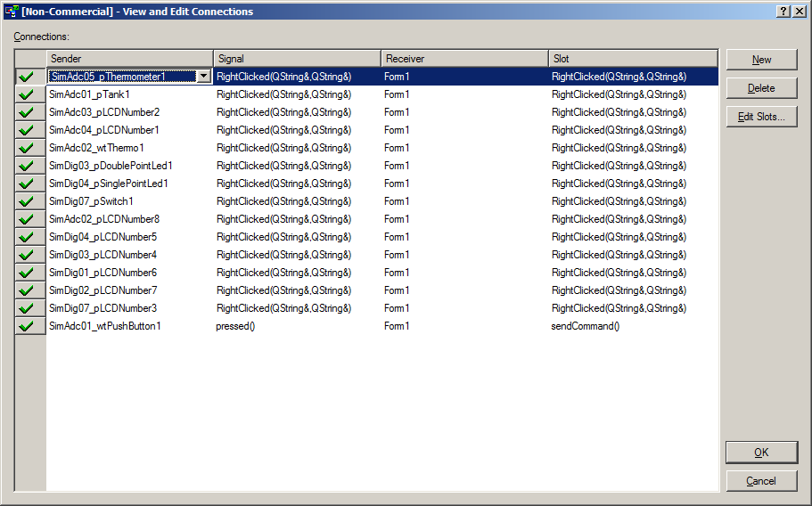The height and width of the screenshot is (506, 812).
Task: Select the SimDig01_pLCDNumber6 sender cell
Action: click(x=130, y=273)
